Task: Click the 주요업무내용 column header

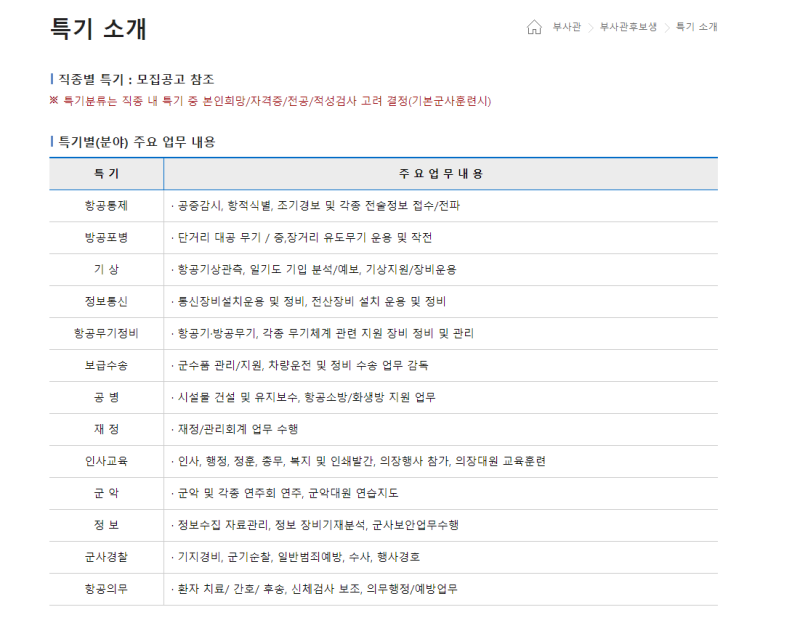Action: [440, 174]
